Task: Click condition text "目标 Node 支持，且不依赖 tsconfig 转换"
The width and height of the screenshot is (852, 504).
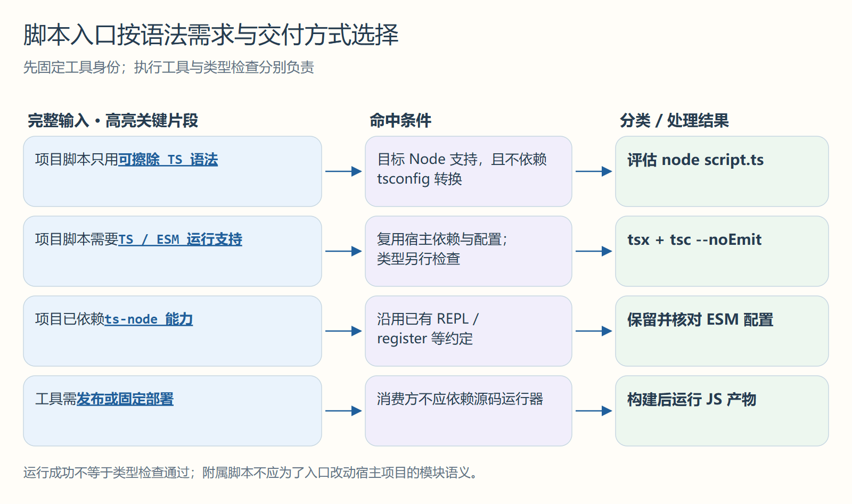Action: (x=462, y=169)
